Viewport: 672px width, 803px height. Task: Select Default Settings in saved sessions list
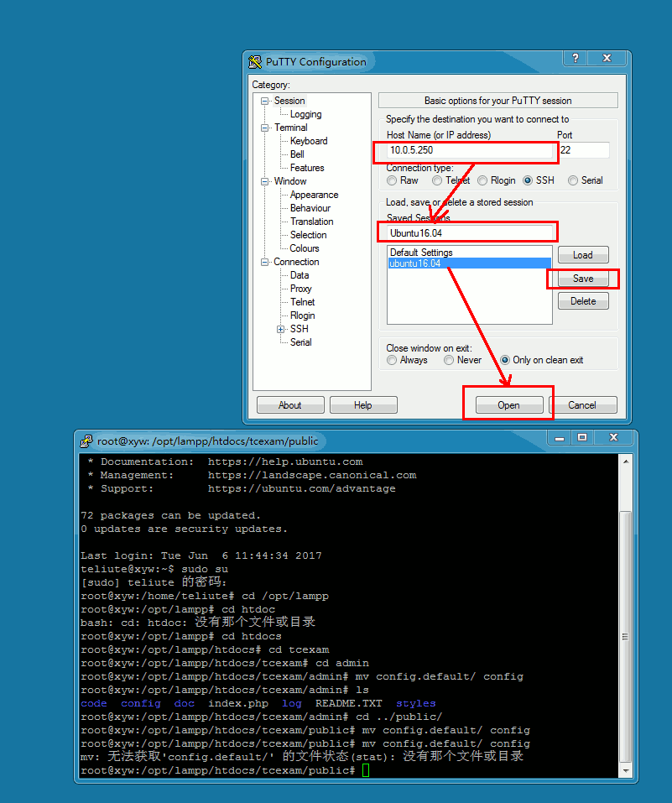click(x=469, y=253)
